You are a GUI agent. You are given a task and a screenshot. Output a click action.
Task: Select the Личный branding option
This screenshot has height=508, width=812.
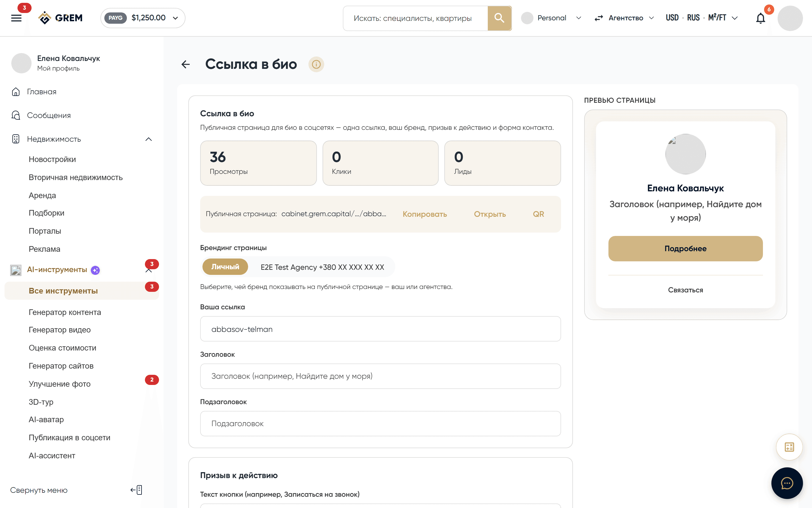(x=225, y=267)
